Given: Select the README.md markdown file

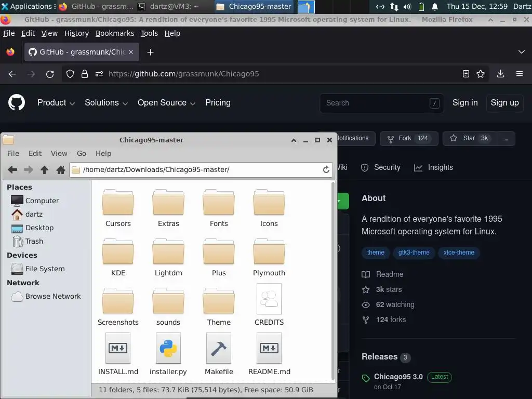Looking at the screenshot, I should [x=269, y=354].
